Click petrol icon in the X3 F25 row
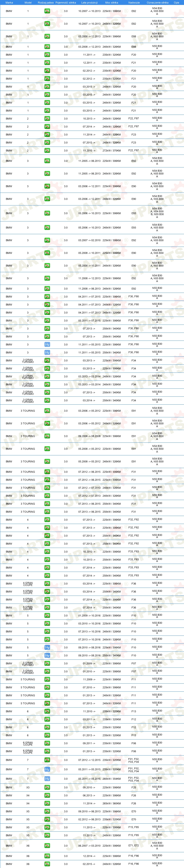 tap(47, 787)
